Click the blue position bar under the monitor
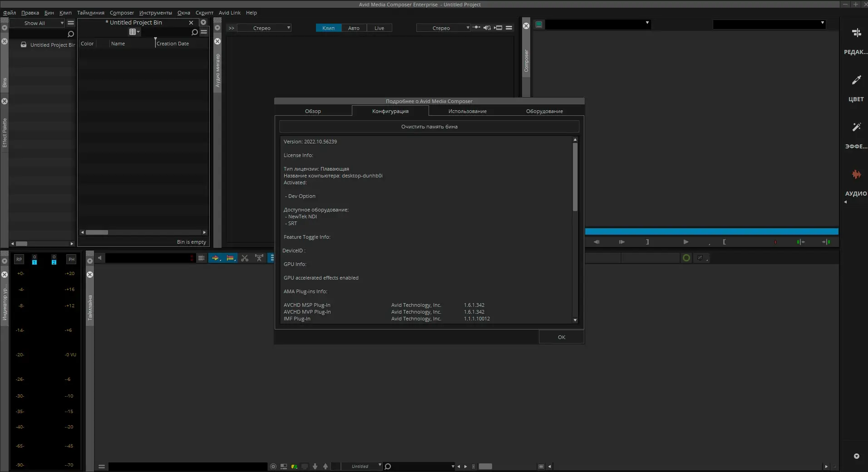Image resolution: width=868 pixels, height=472 pixels. pos(711,232)
